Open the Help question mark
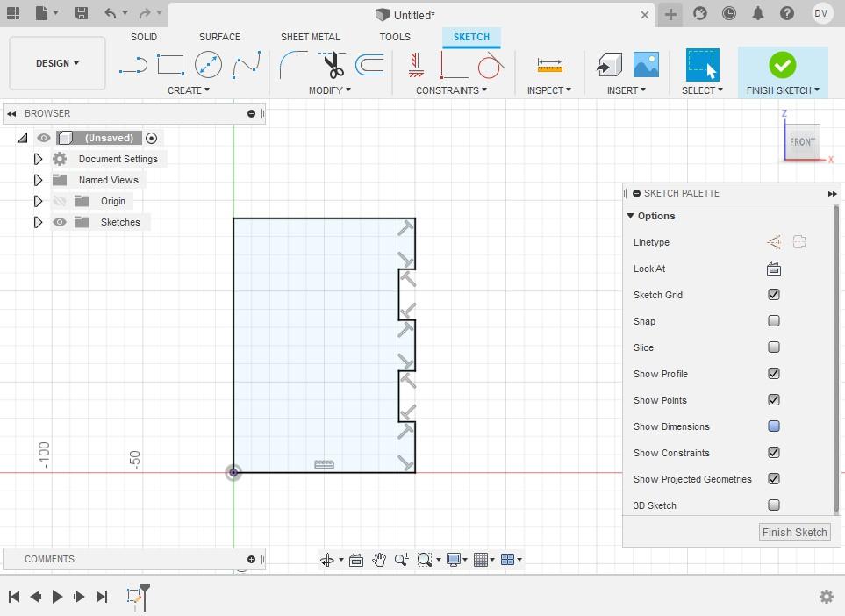The width and height of the screenshot is (845, 616). point(787,13)
